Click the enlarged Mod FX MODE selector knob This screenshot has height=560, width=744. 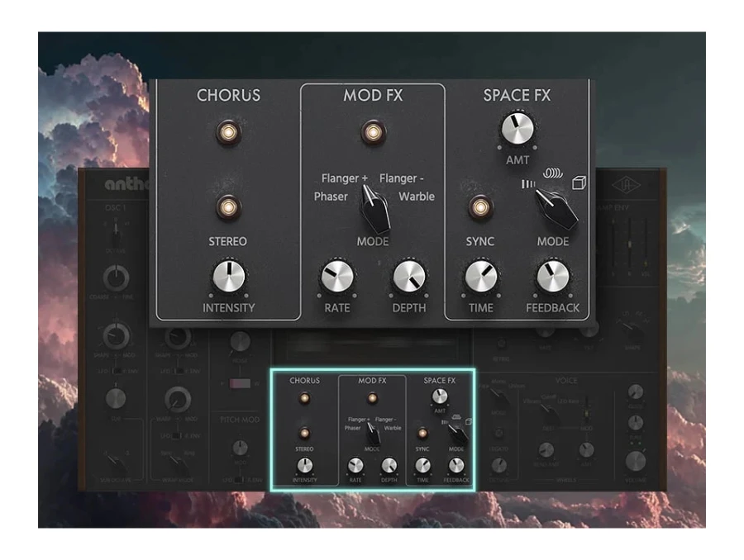click(x=374, y=210)
